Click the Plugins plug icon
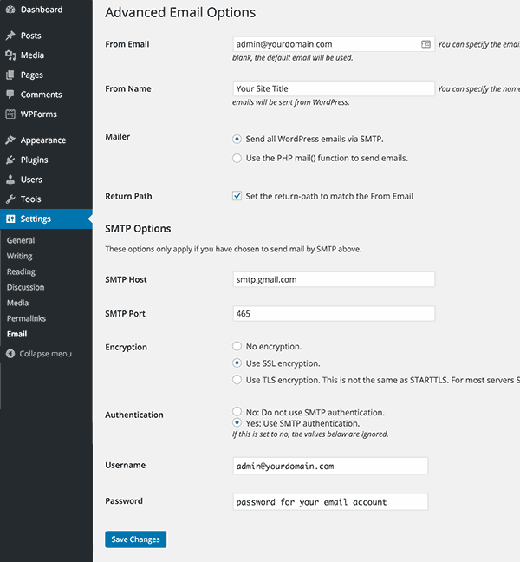520x562 pixels. pos(10,160)
